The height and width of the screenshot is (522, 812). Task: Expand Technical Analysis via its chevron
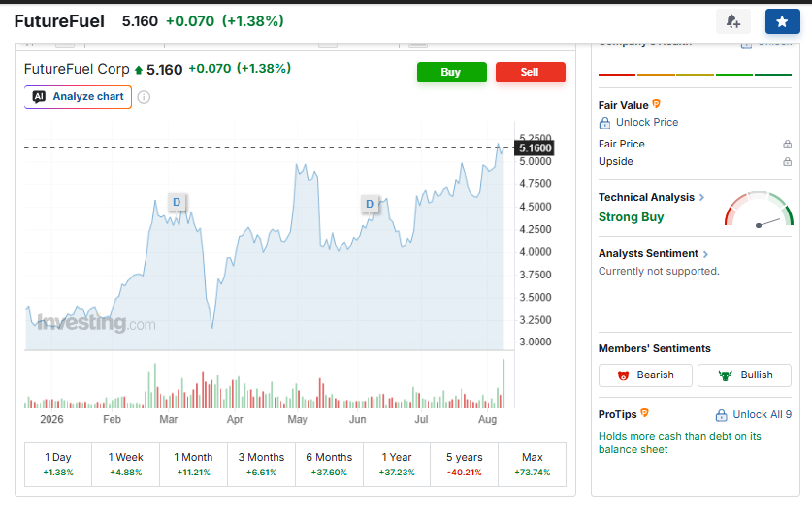[701, 197]
